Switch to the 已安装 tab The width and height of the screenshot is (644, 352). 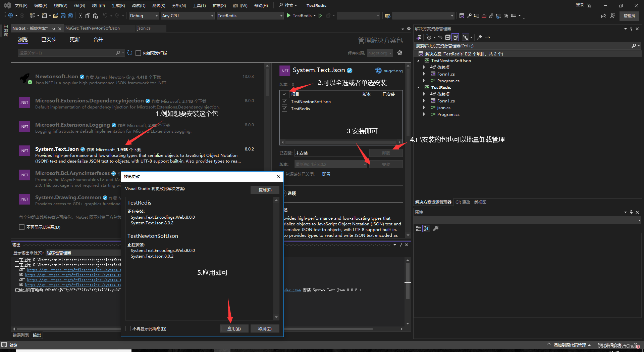[49, 39]
